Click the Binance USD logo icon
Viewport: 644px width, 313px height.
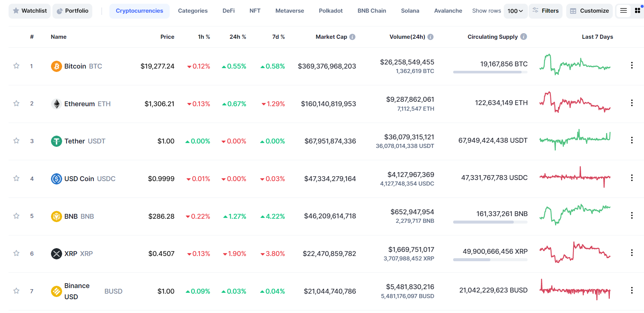(x=56, y=291)
